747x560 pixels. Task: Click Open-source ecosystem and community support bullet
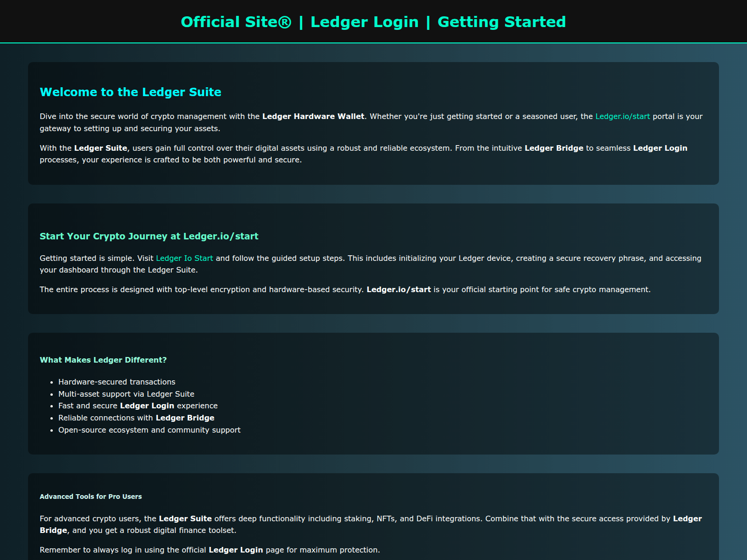tap(149, 430)
